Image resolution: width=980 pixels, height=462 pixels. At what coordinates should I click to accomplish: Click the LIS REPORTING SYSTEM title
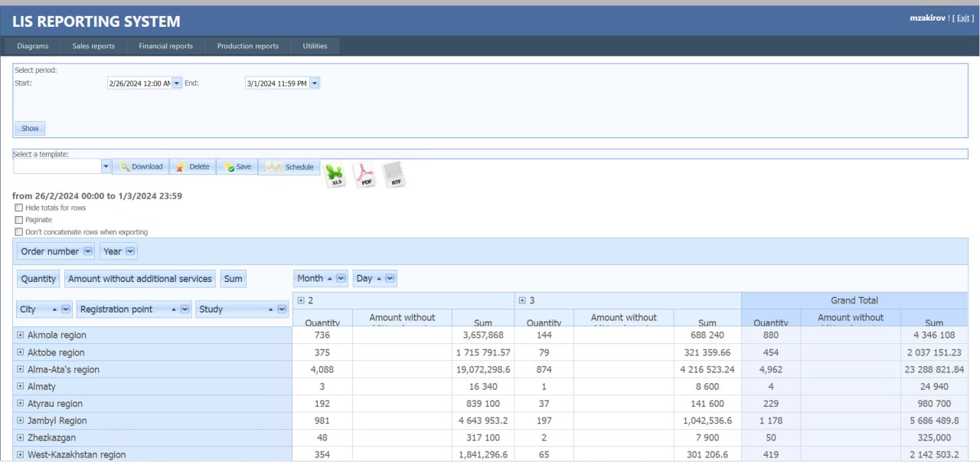tap(96, 22)
